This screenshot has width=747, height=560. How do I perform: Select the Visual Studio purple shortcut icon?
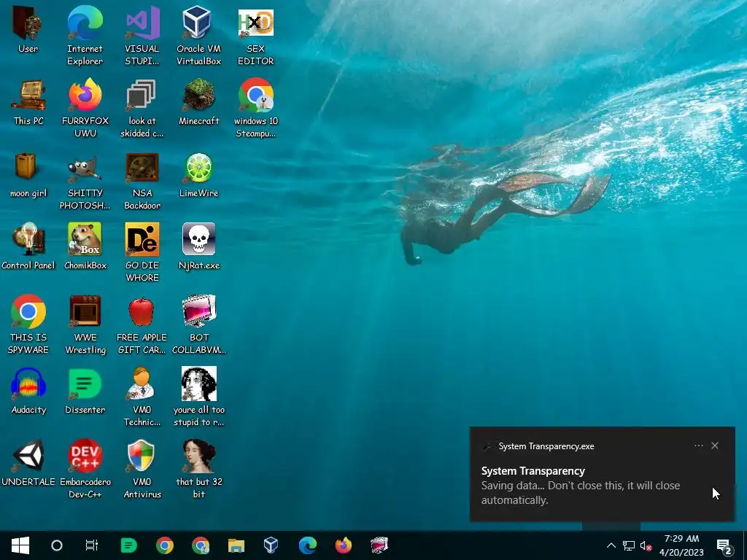[x=142, y=36]
